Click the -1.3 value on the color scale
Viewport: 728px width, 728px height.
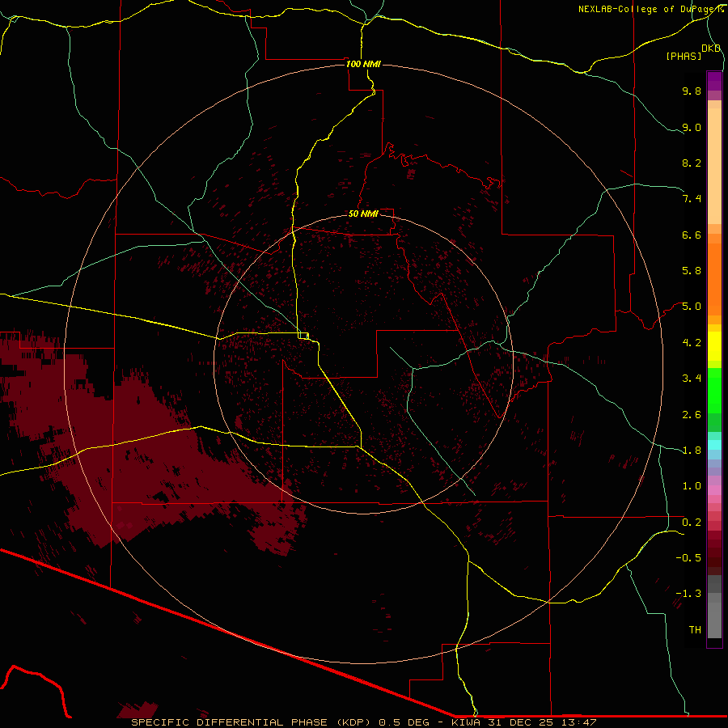point(688,594)
